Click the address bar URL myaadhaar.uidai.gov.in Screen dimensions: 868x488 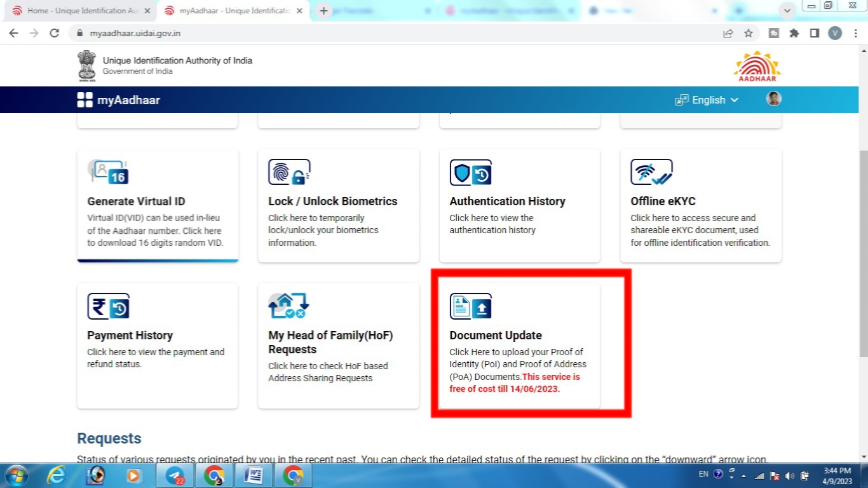[x=135, y=33]
